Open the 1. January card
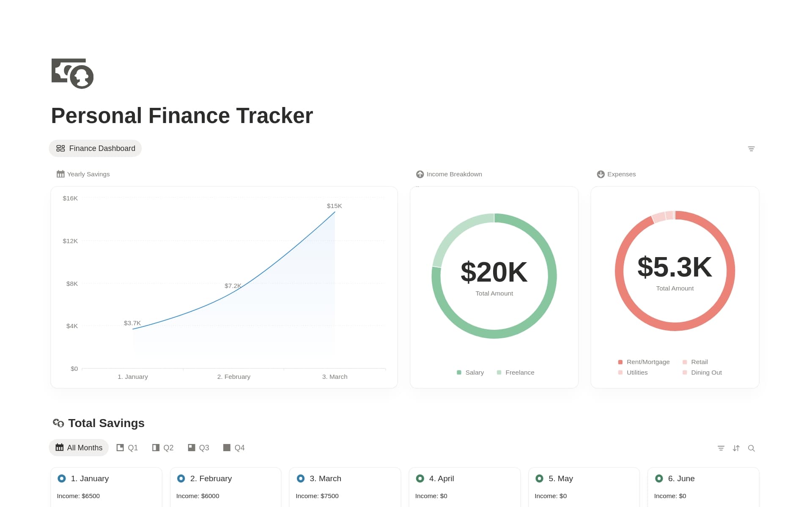The image size is (812, 507). click(x=90, y=479)
